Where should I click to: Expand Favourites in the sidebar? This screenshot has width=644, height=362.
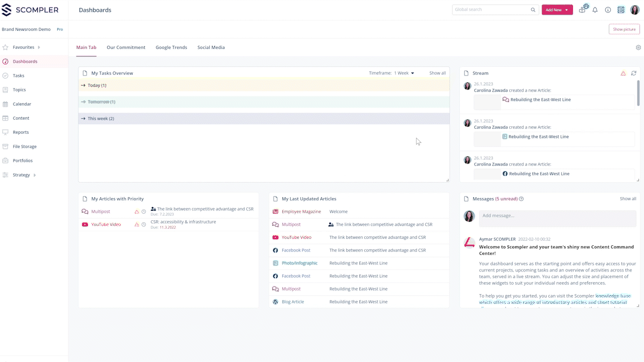tap(39, 48)
